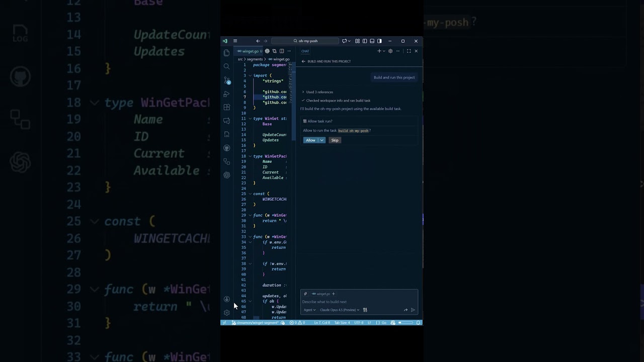Image resolution: width=644 pixels, height=362 pixels.
Task: Toggle the bottom panel
Action: pos(372,41)
